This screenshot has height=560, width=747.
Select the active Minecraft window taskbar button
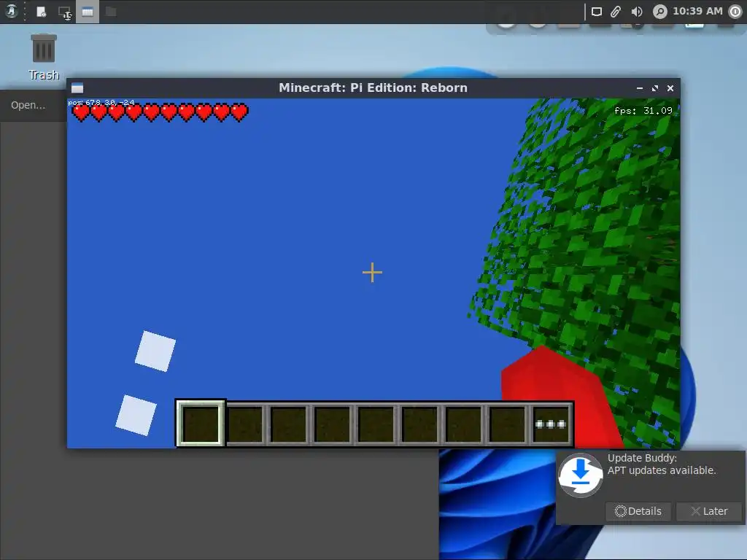point(88,12)
